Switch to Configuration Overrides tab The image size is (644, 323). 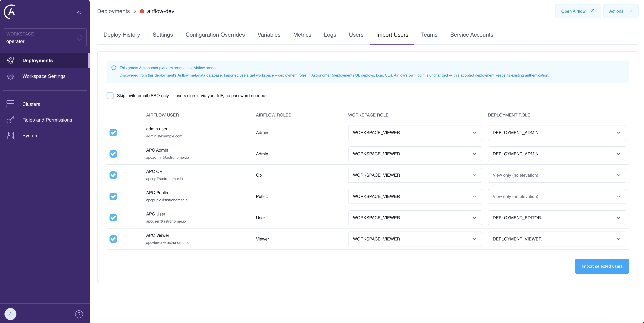pos(215,35)
